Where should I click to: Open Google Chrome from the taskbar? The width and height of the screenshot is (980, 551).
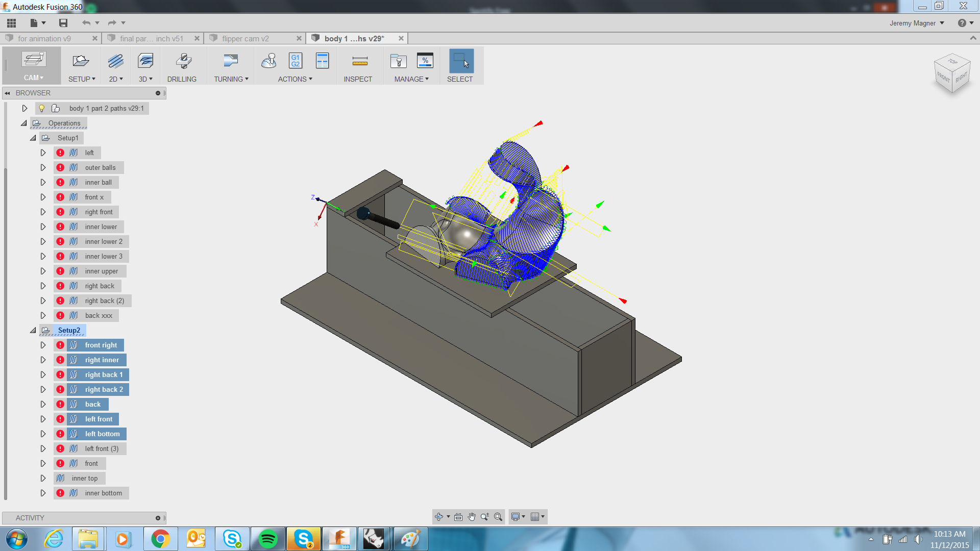click(160, 539)
